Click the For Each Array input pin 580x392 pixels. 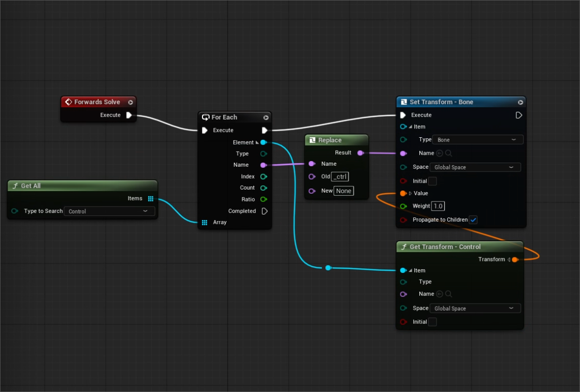pos(205,222)
